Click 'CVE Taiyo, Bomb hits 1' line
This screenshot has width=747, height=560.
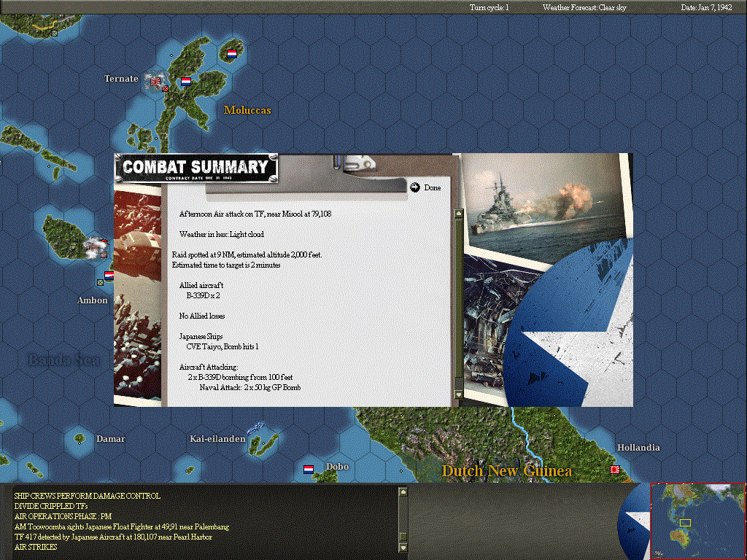[x=222, y=346]
